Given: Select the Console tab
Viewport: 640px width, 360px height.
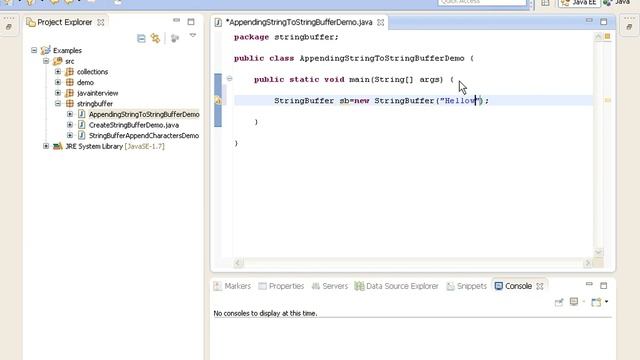Looking at the screenshot, I should pos(513,286).
